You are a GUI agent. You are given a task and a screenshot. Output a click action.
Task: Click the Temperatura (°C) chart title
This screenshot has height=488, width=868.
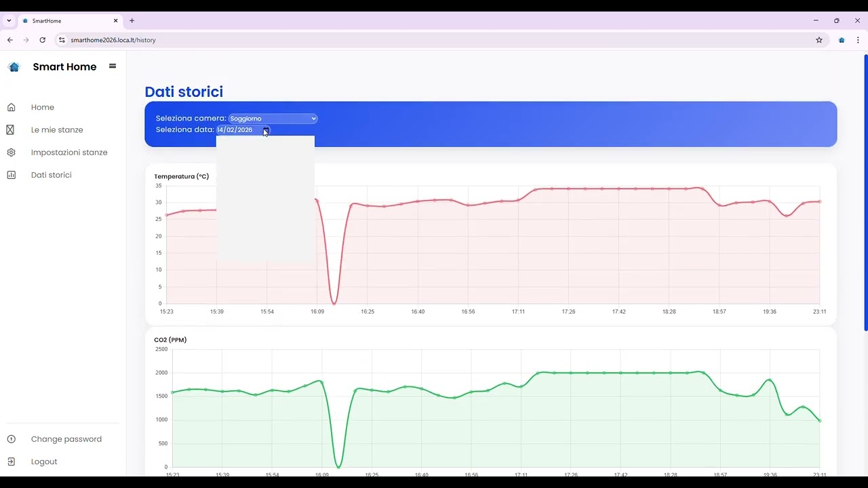coord(181,176)
